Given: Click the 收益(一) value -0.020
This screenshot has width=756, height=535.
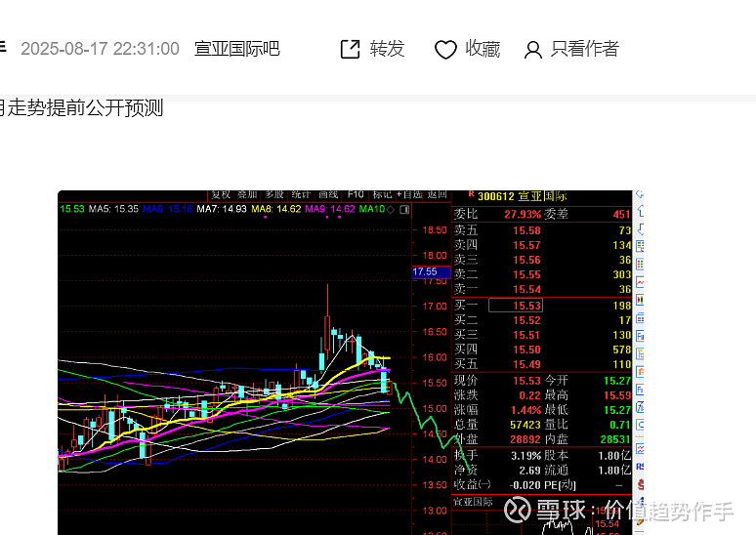Looking at the screenshot, I should 525,485.
